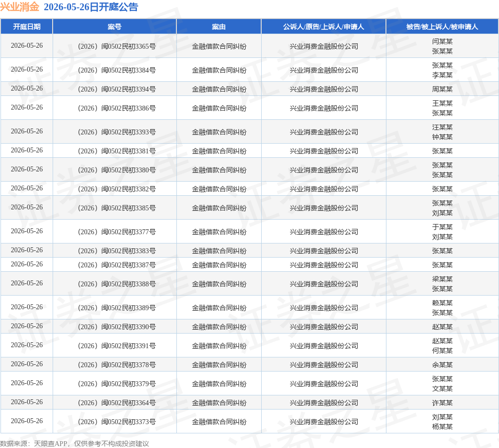Click 金融借款合同纠纷 in the 3365 row

pos(219,46)
